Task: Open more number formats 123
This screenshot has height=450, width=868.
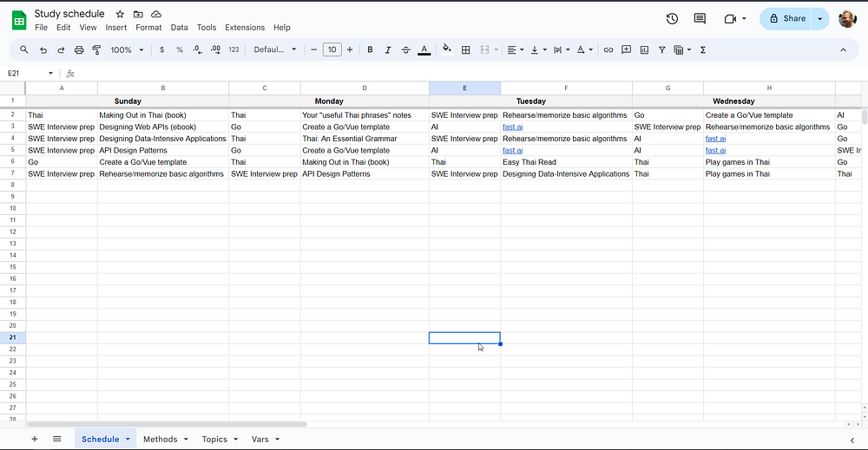Action: 233,49
